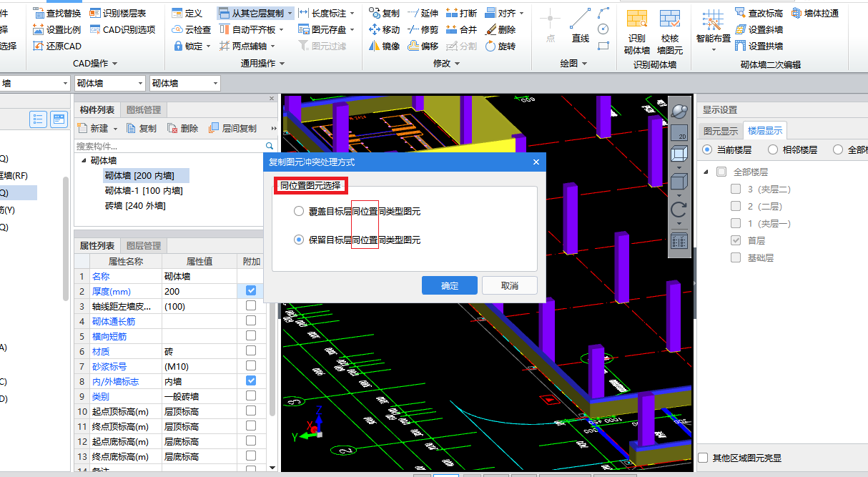Collapse 砌体墙 tree node in component list
The image size is (868, 477).
pyautogui.click(x=84, y=160)
